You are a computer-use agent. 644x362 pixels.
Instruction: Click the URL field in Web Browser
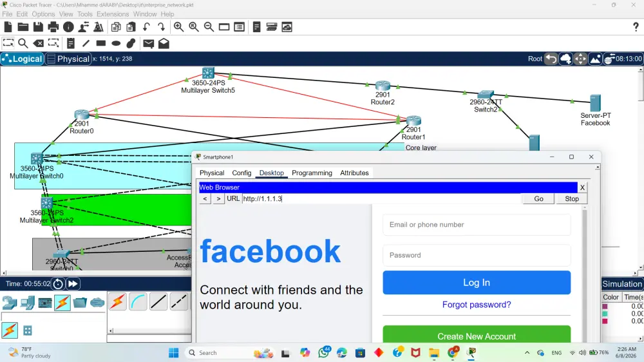coord(381,199)
